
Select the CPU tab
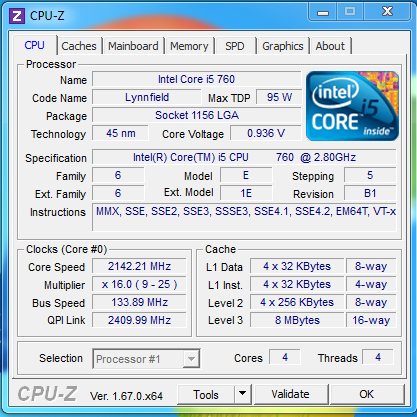35,45
